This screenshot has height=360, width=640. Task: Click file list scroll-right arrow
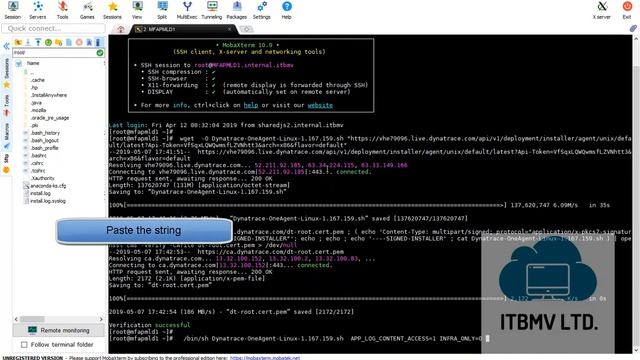pos(101,319)
